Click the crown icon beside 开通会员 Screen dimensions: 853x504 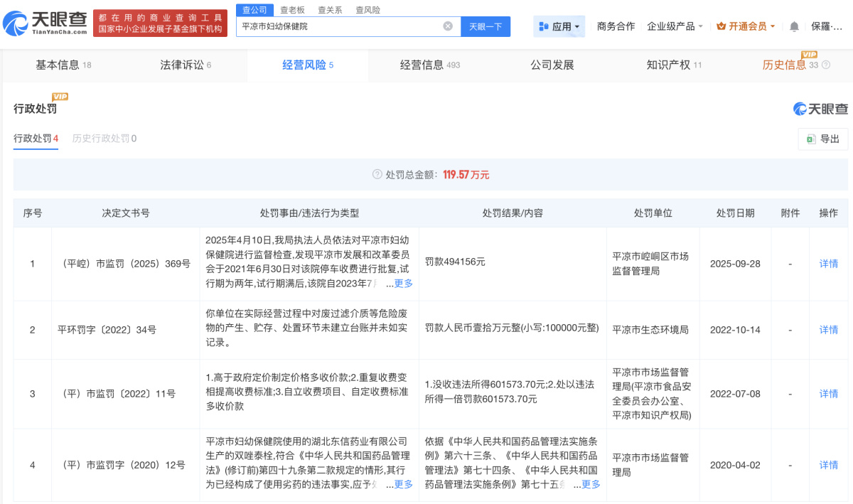click(x=721, y=26)
